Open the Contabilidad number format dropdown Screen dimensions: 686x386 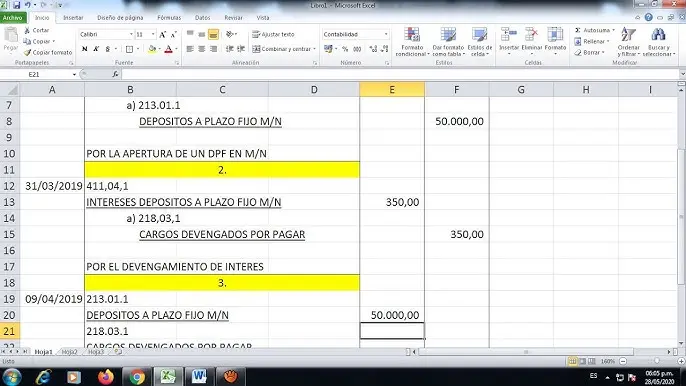385,34
